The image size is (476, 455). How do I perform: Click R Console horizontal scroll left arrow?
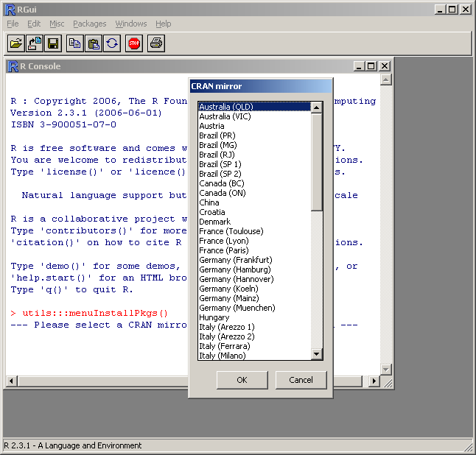click(x=12, y=381)
